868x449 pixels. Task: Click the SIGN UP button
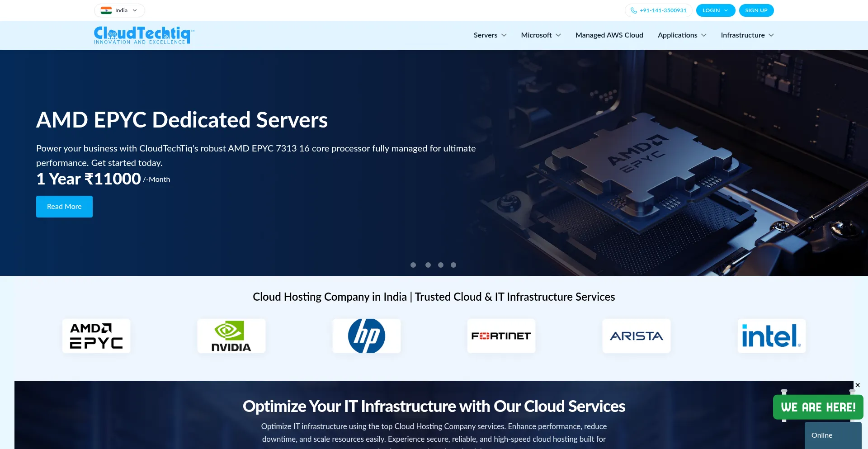(756, 10)
